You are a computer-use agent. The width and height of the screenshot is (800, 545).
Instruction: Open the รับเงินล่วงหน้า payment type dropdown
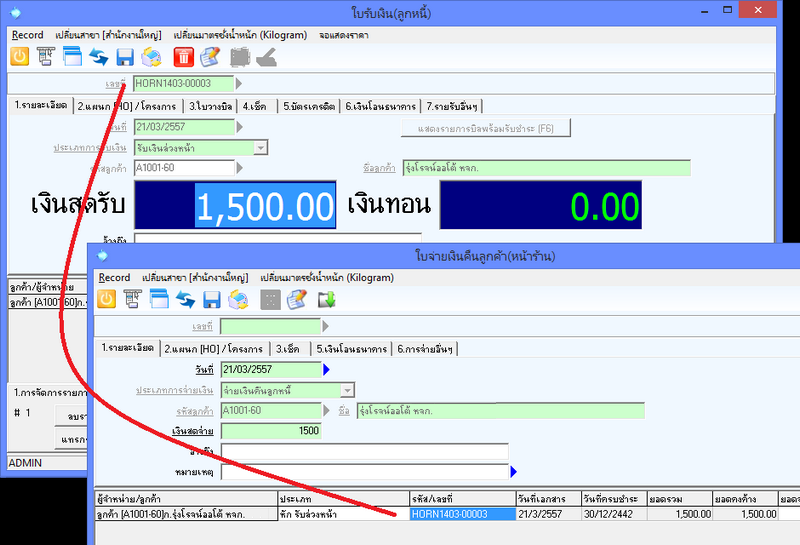click(260, 148)
